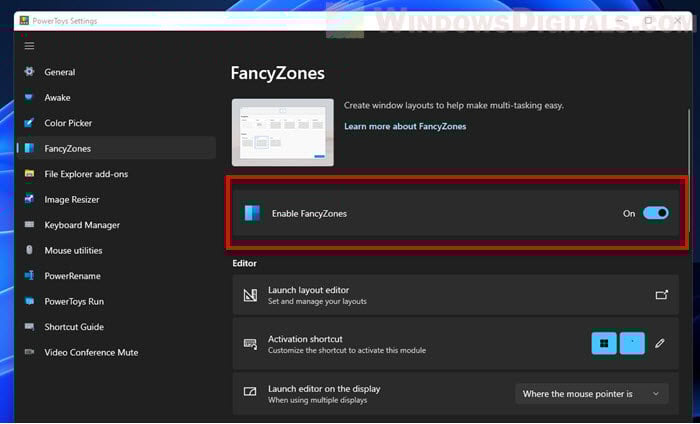The height and width of the screenshot is (424, 700).
Task: Click 'Customize the shortcut to activate' text
Action: pos(346,350)
